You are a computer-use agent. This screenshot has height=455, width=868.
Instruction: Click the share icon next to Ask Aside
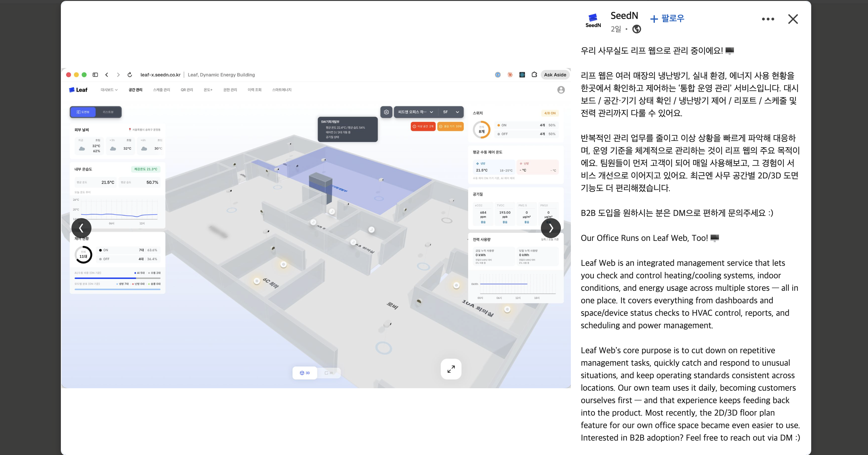[x=534, y=75]
